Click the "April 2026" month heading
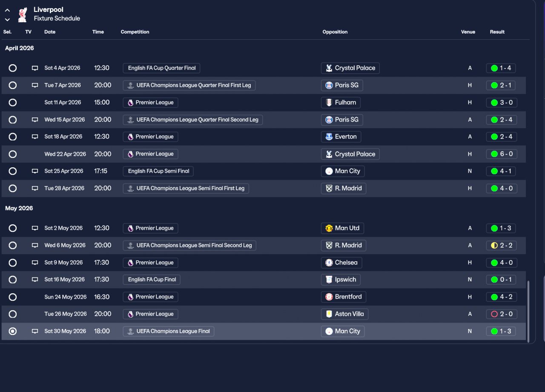Screen dimensions: 545x392 pos(20,48)
